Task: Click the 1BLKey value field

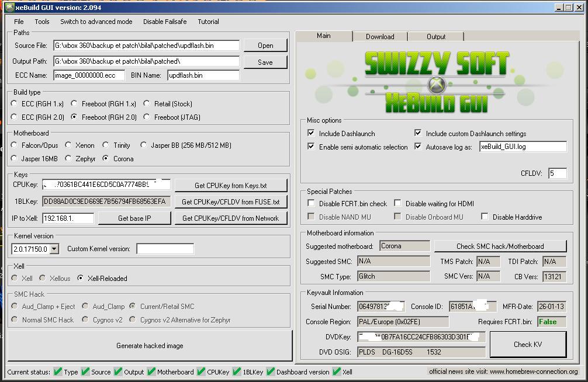Action: click(x=106, y=202)
